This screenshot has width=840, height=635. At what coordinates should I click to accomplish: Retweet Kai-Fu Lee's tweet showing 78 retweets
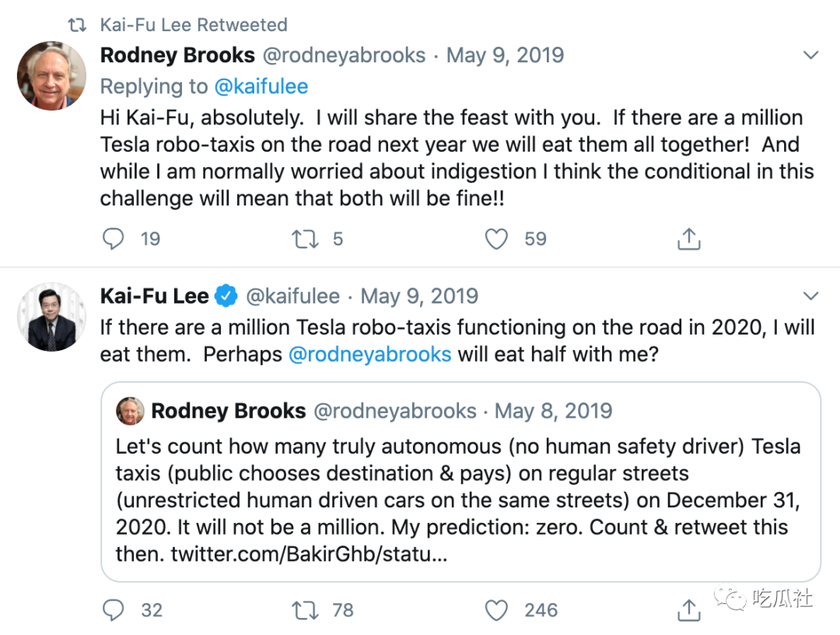pyautogui.click(x=305, y=610)
